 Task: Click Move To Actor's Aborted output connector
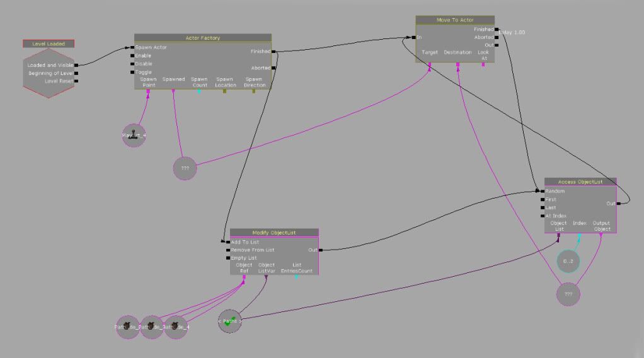[x=497, y=37]
